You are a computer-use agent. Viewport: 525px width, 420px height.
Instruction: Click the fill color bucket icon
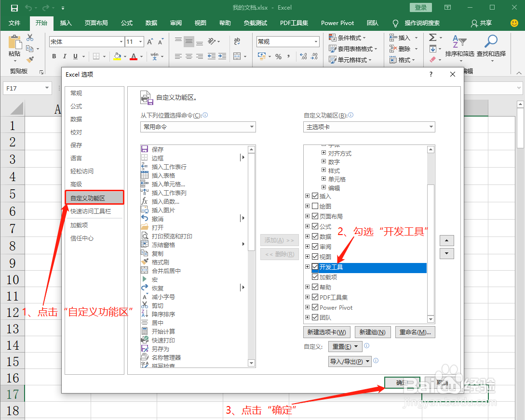117,56
